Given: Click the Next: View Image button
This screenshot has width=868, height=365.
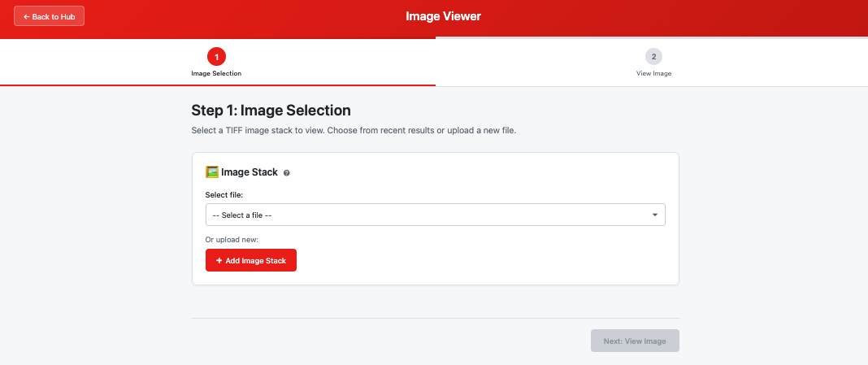Looking at the screenshot, I should click(635, 341).
